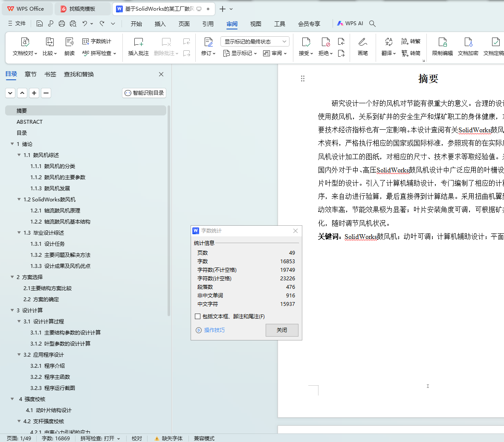Viewport: 504px width, 442px height.
Task: Open 显示标记的最终状态 dropdown
Action: tap(255, 41)
